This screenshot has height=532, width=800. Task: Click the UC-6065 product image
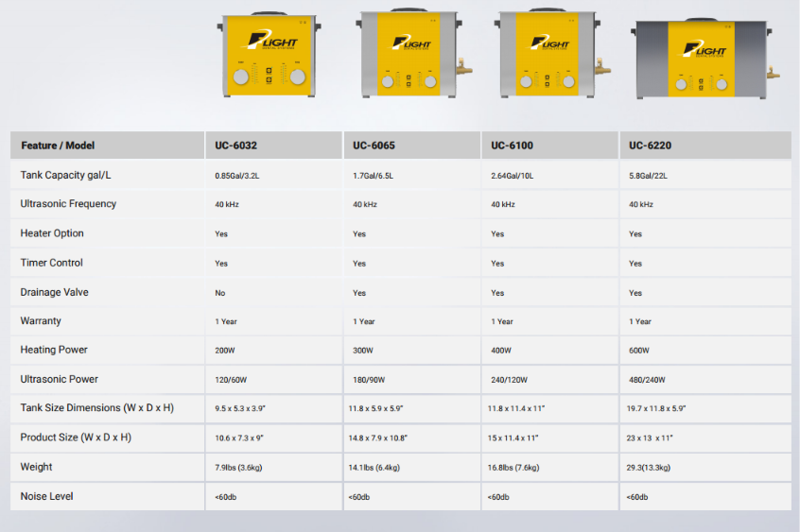tap(413, 53)
